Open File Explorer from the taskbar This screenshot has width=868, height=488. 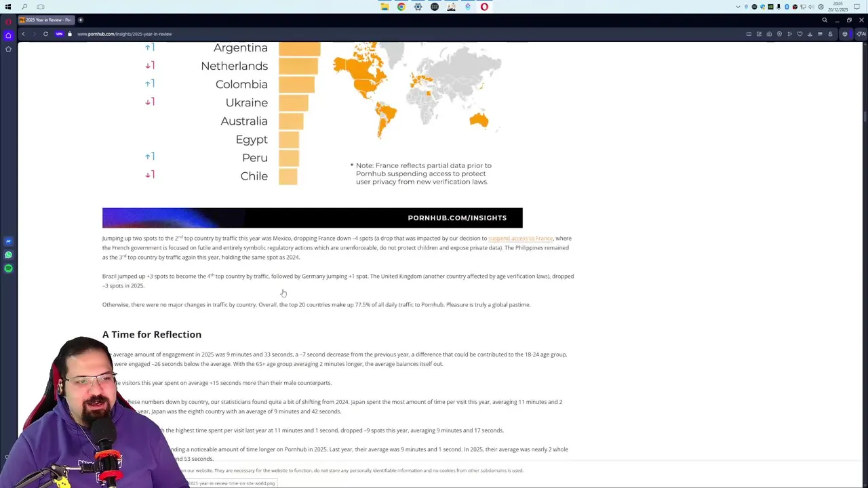pos(384,7)
